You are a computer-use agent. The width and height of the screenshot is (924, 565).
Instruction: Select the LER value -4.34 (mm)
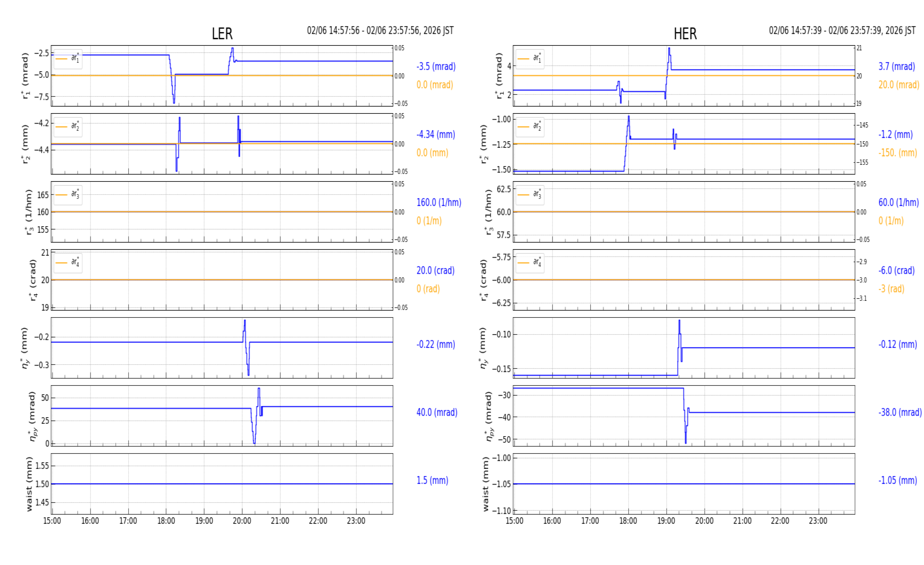[x=436, y=135]
